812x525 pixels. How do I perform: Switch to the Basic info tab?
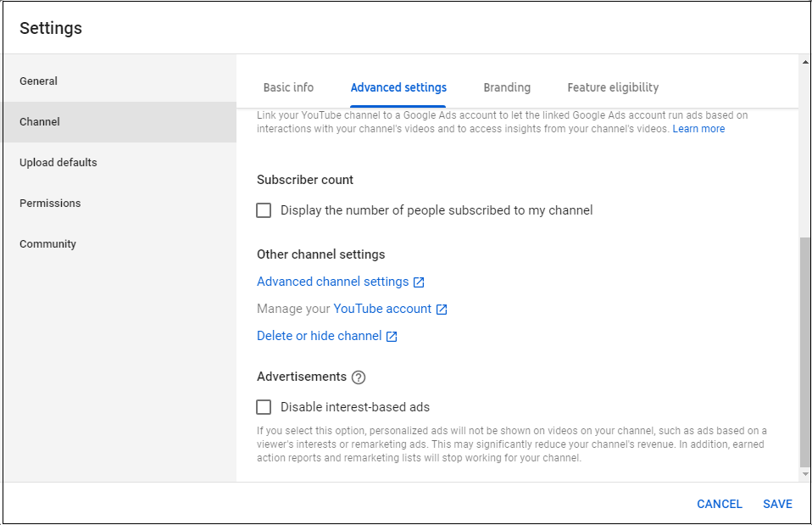288,87
